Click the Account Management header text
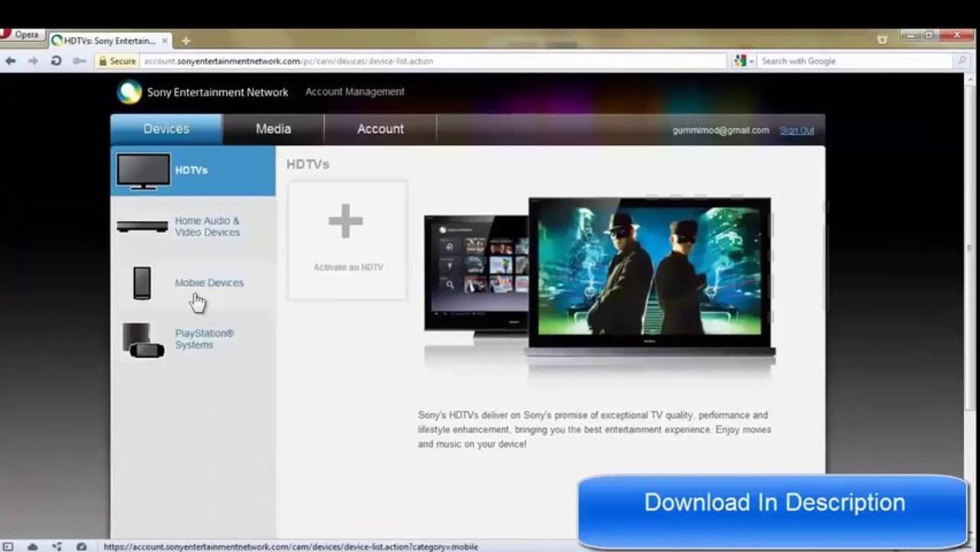The height and width of the screenshot is (552, 980). [355, 91]
